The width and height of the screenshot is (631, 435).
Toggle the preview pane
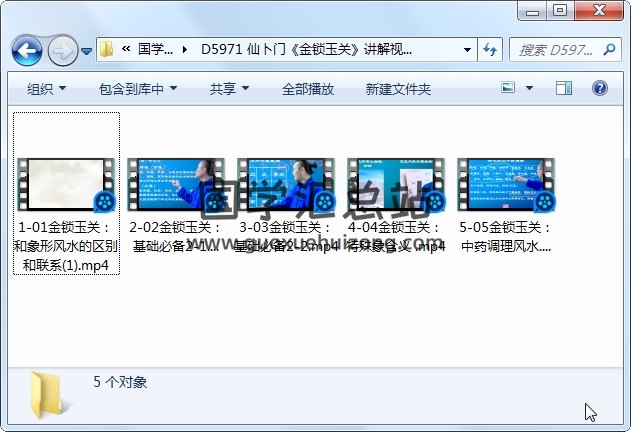coord(565,89)
